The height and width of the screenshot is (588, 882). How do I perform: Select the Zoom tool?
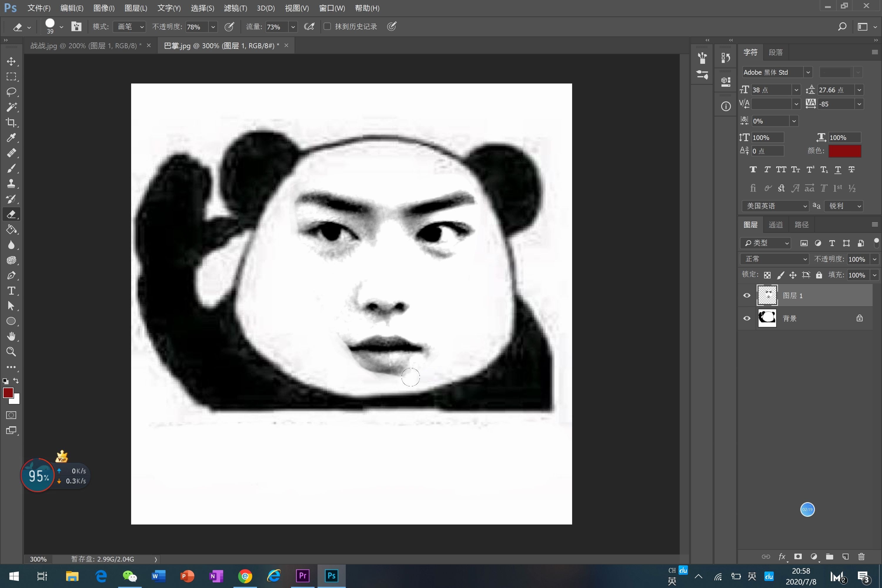[11, 352]
